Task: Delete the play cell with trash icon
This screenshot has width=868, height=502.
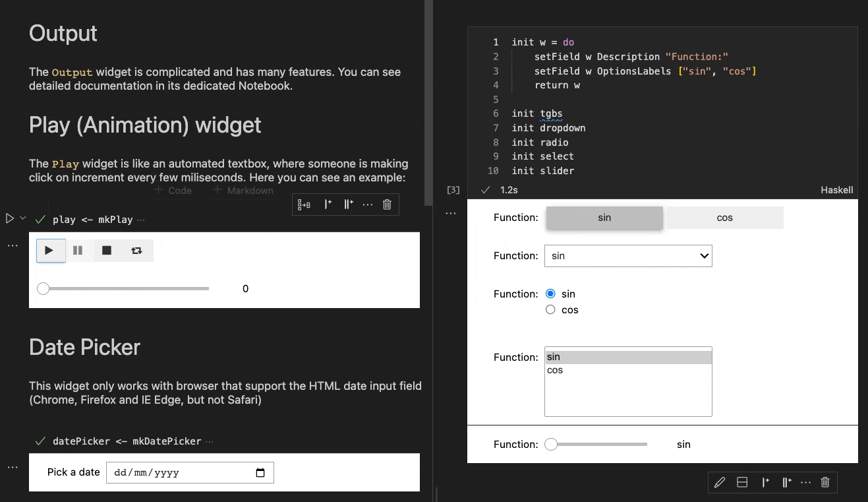Action: tap(387, 204)
